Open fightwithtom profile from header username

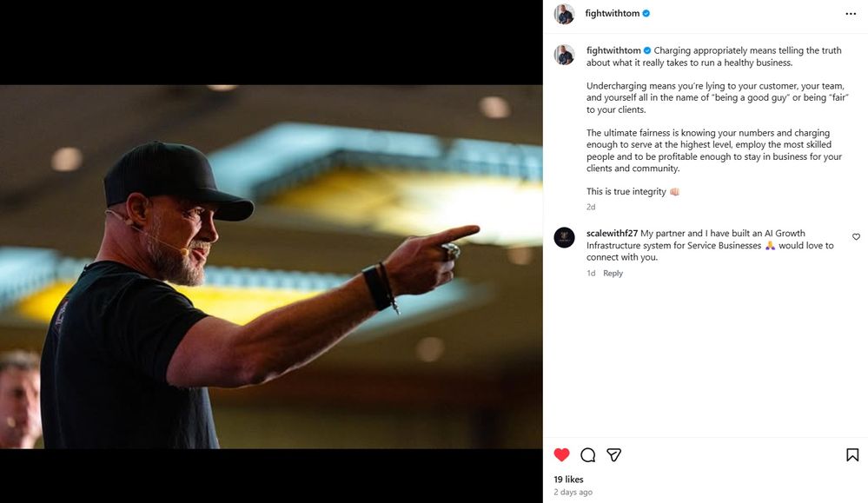tap(613, 14)
